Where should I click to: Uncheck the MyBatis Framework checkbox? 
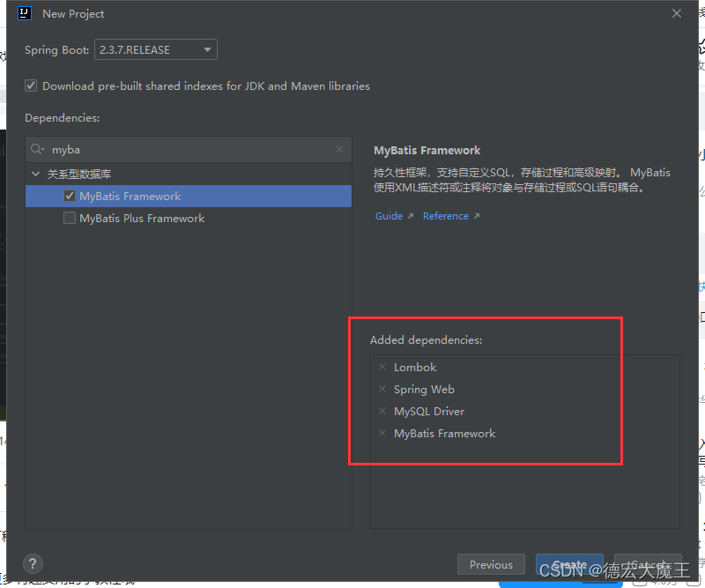pos(70,196)
